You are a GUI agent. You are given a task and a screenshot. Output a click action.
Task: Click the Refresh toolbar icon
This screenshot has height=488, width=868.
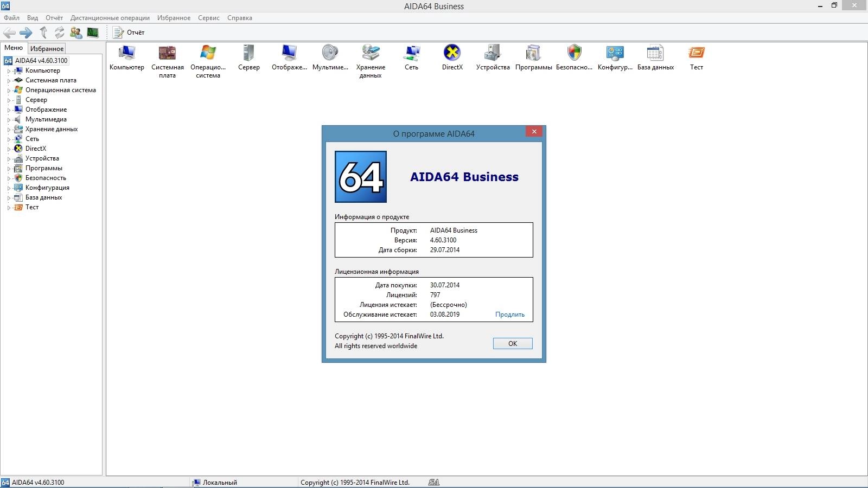59,33
